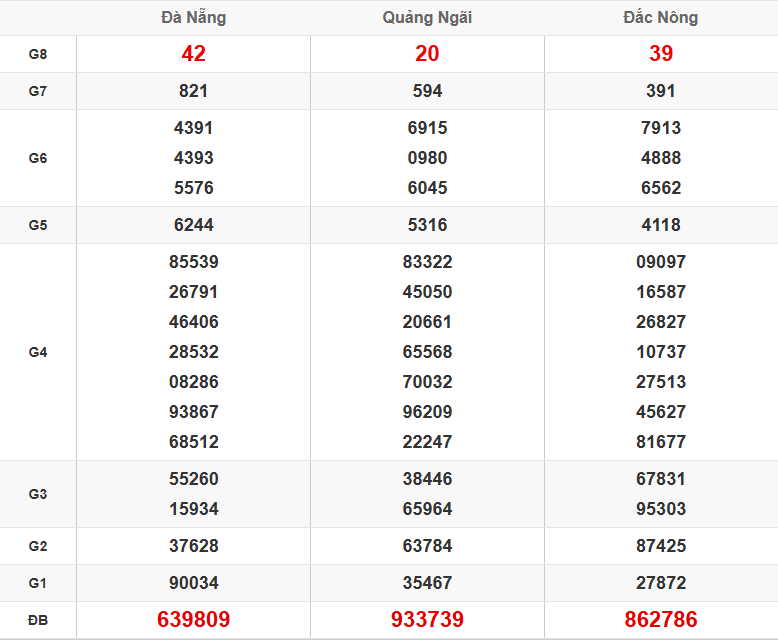Click the ĐB special prize label
Image resolution: width=778 pixels, height=640 pixels.
click(38, 620)
